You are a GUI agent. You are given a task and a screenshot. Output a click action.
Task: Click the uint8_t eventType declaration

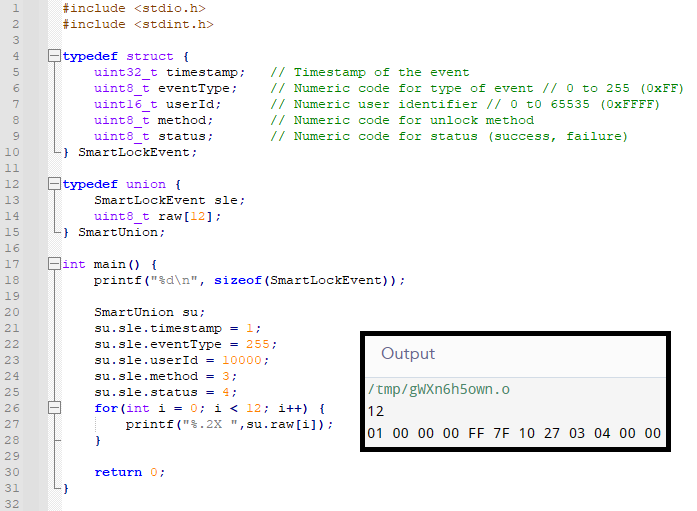[x=165, y=88]
